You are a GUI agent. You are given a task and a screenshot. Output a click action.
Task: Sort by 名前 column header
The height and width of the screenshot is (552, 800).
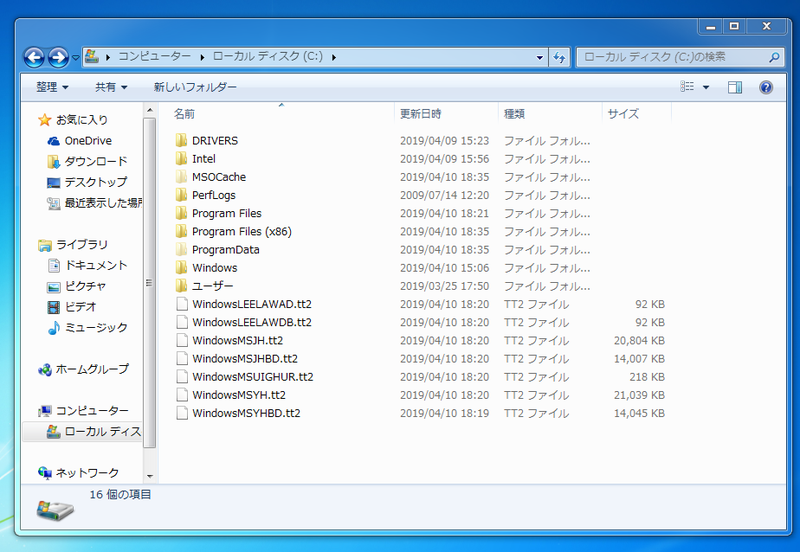click(x=184, y=114)
